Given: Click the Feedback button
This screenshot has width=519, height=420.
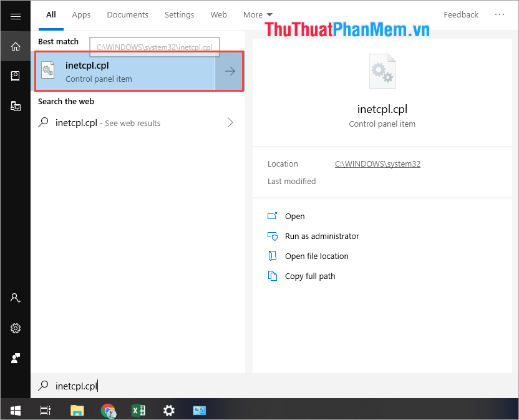Looking at the screenshot, I should click(461, 14).
